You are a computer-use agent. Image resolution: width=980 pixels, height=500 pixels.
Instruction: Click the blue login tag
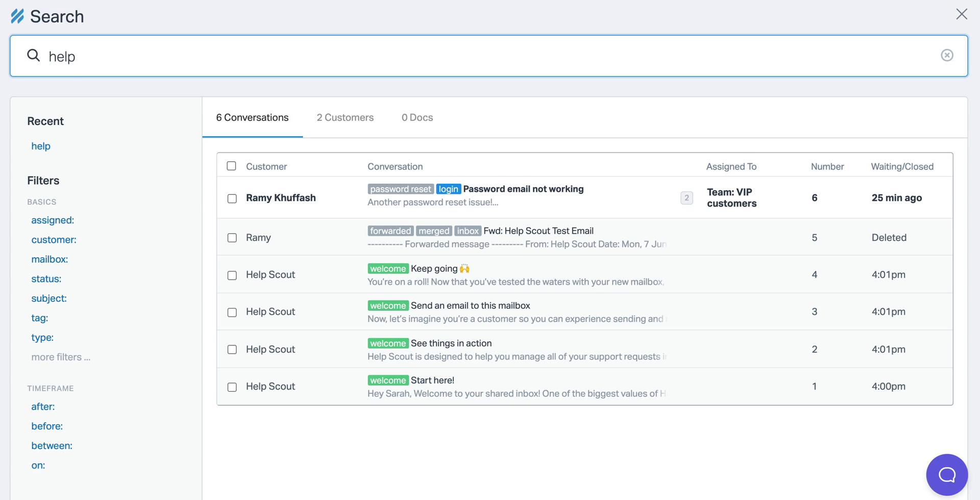pyautogui.click(x=448, y=189)
